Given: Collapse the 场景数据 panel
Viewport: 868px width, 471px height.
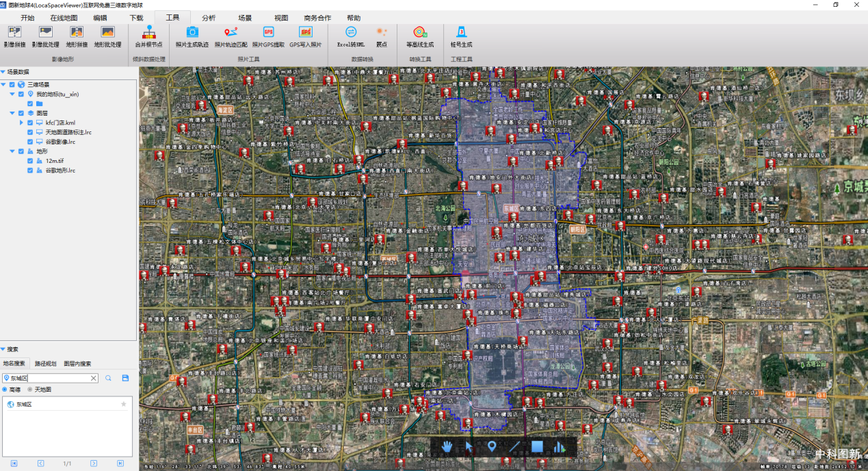Looking at the screenshot, I should 3,71.
